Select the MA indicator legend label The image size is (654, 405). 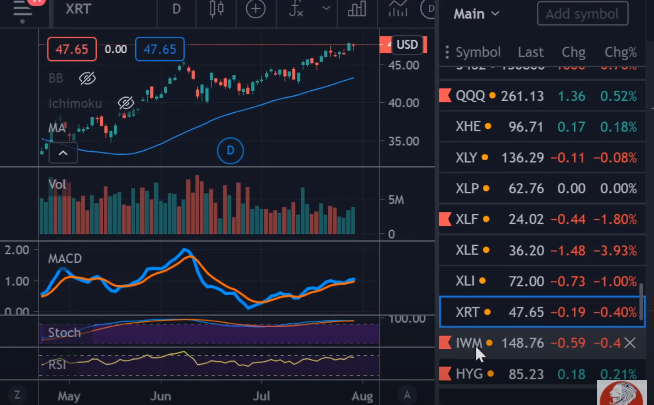point(57,128)
